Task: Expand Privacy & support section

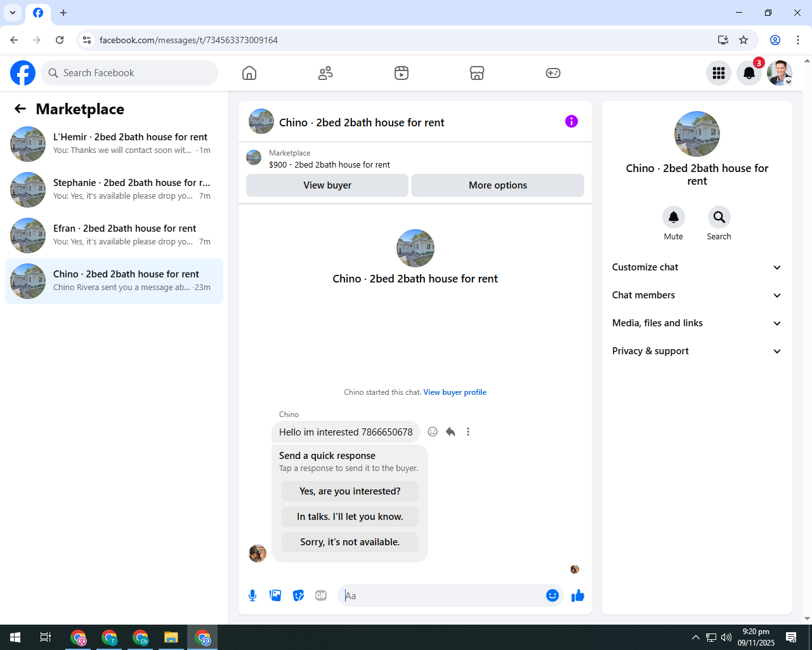Action: 697,351
